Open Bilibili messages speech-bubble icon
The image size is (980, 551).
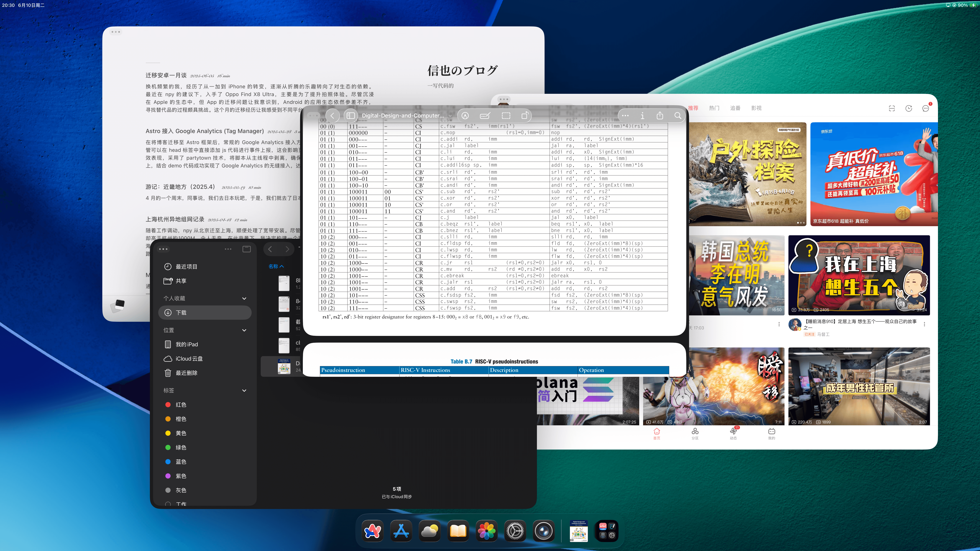(x=925, y=108)
